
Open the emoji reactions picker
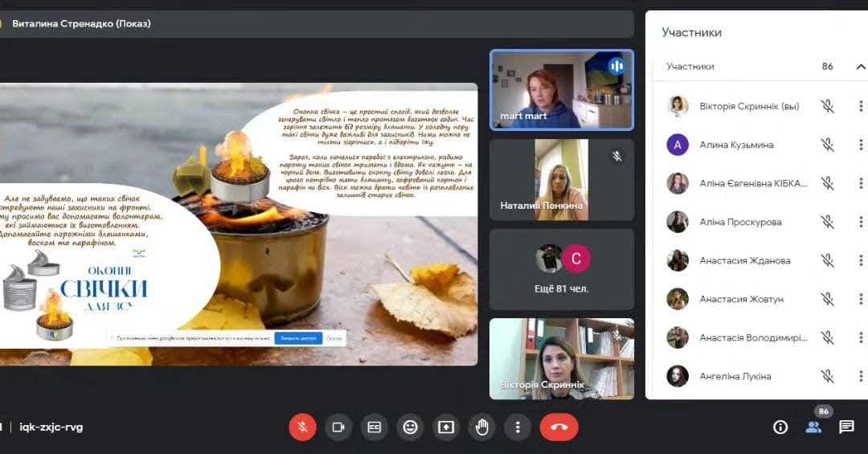[410, 427]
